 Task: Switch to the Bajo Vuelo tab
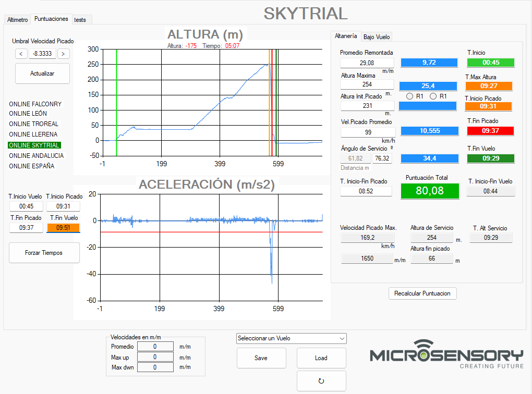[x=377, y=36]
